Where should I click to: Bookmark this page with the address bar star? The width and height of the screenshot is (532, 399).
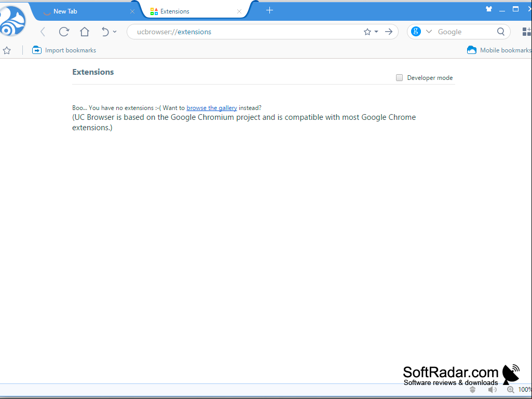[367, 32]
